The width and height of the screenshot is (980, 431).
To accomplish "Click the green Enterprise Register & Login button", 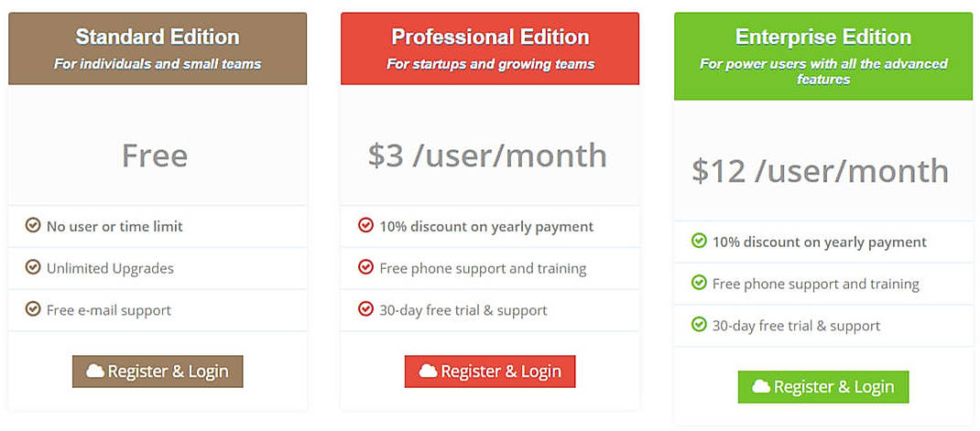I will (822, 387).
